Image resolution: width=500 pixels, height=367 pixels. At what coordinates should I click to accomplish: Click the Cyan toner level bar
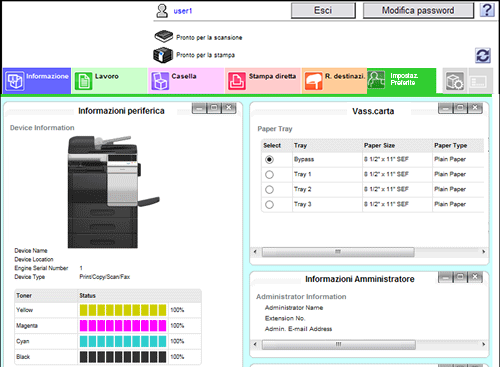tap(123, 341)
